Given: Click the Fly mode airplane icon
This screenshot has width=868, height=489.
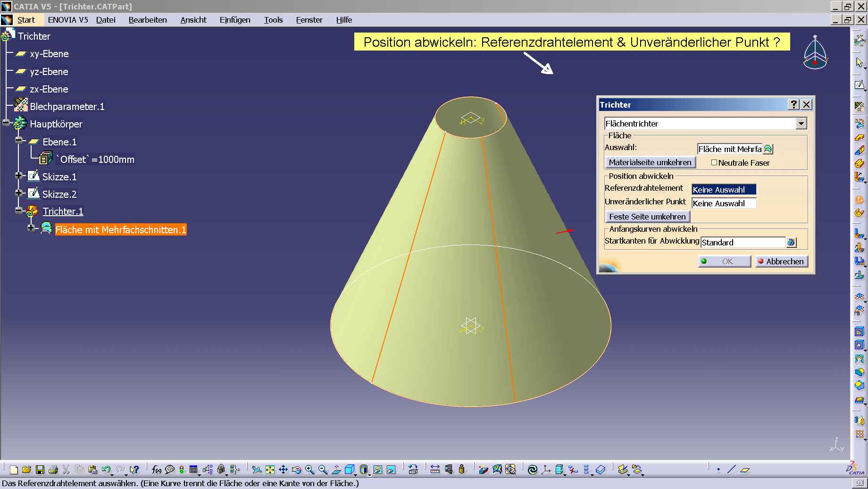Looking at the screenshot, I should coord(256,470).
